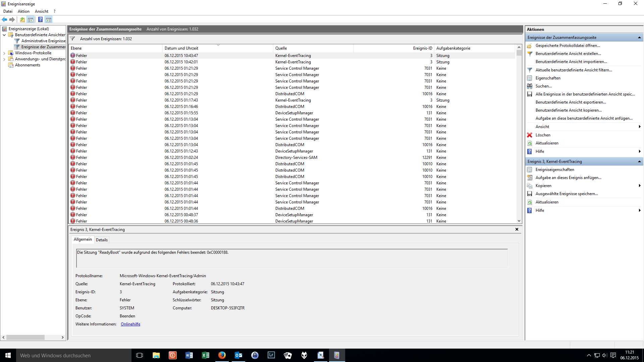This screenshot has height=362, width=644.
Task: Click the Suchen binoculars icon
Action: [x=530, y=86]
